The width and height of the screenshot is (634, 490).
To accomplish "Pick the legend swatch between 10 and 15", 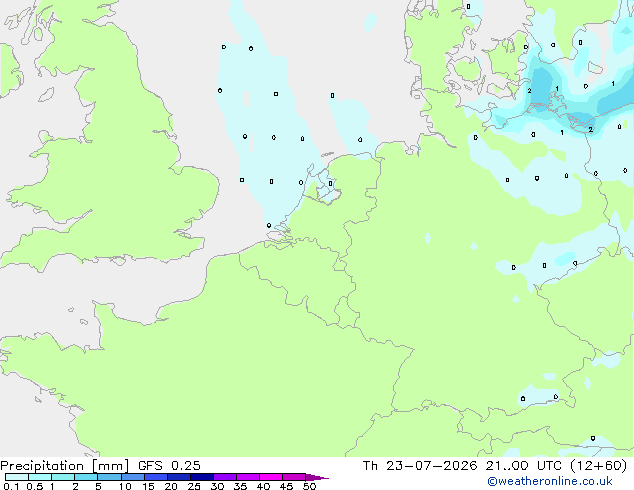I will [132, 477].
